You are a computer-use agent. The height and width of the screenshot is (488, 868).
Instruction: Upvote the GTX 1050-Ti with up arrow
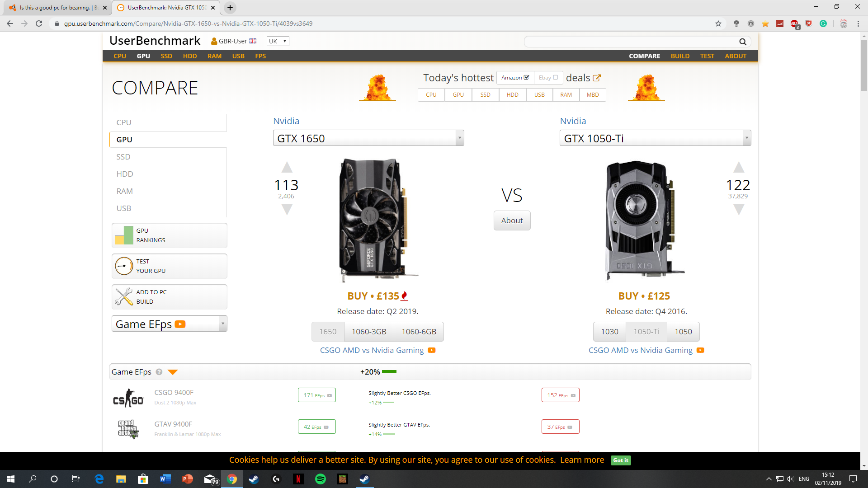(739, 167)
